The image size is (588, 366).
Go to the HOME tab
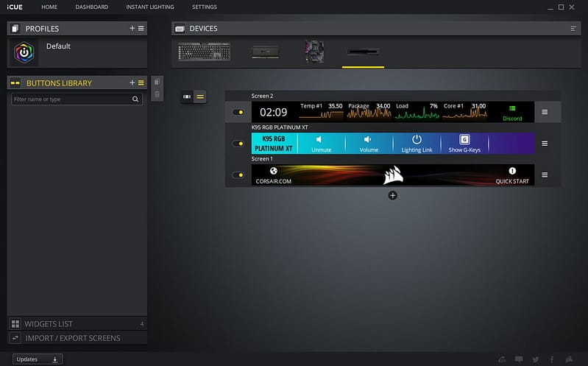49,7
